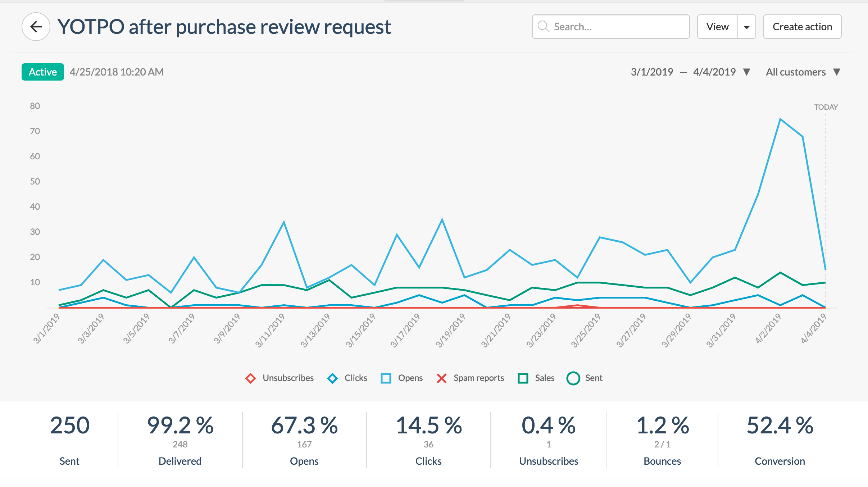The image size is (868, 487).
Task: Click the Clicks blue diamond legend icon
Action: (x=333, y=378)
